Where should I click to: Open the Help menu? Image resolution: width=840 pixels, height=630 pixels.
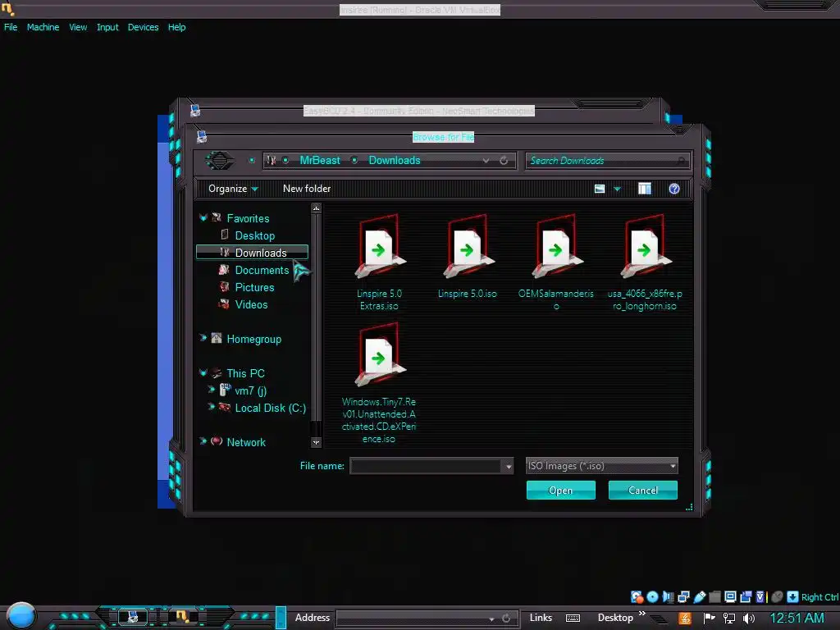pyautogui.click(x=177, y=27)
